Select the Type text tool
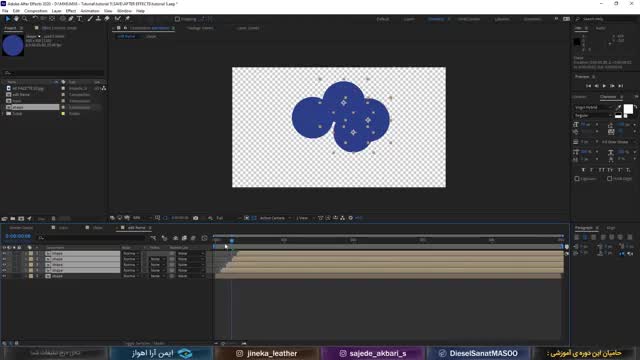 [79, 19]
